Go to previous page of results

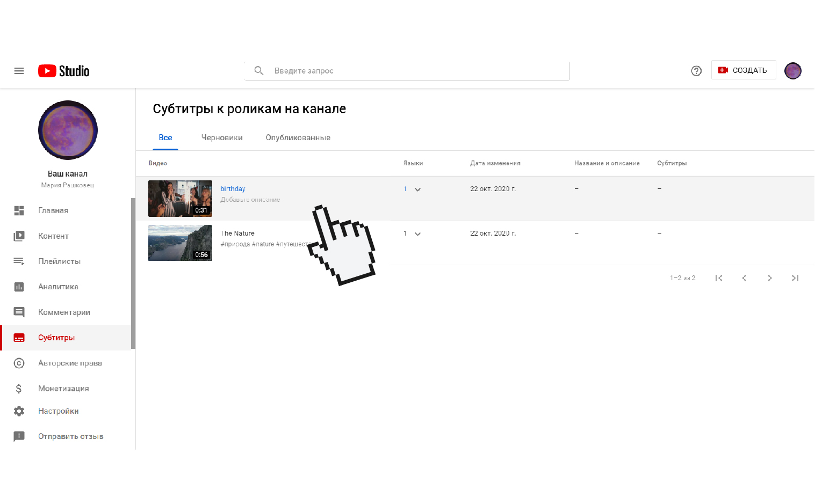[x=744, y=278]
